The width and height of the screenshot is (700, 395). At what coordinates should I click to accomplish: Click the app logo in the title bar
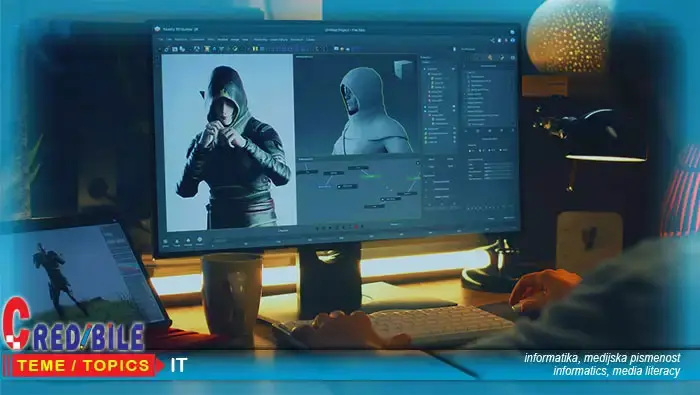157,29
